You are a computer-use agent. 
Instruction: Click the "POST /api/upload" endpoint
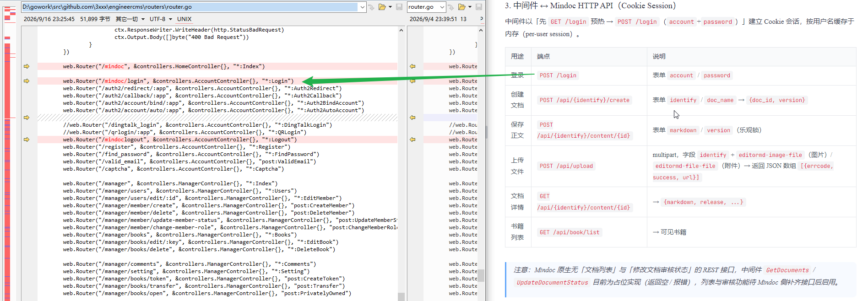566,166
